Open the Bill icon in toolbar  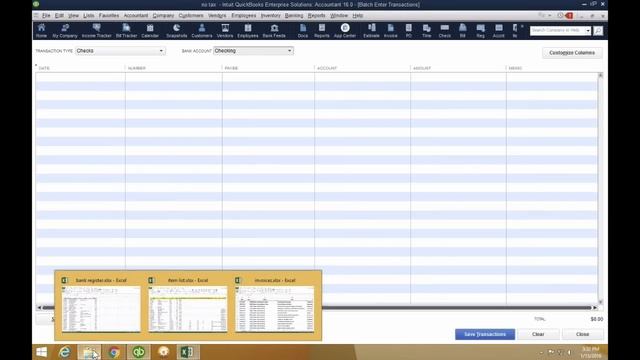(x=462, y=31)
